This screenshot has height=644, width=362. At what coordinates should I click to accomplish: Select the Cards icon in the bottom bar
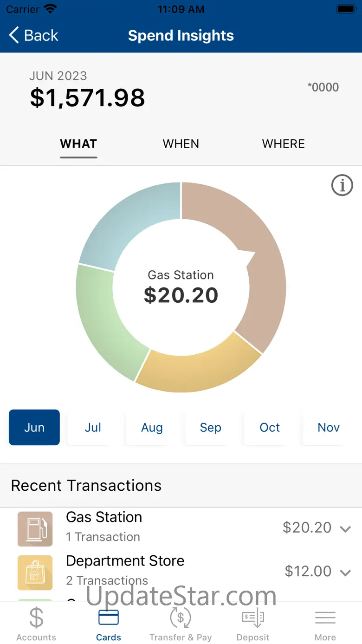(x=109, y=618)
